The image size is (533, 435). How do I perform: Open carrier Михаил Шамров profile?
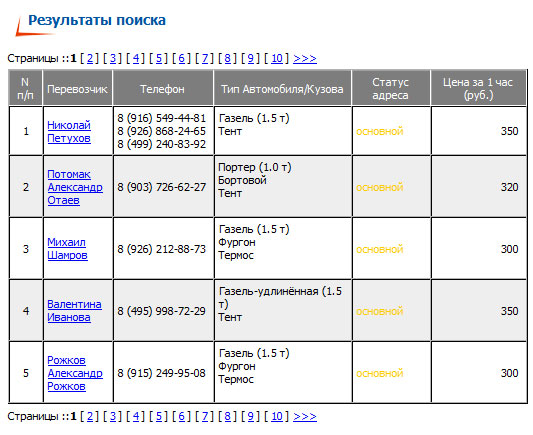[x=67, y=249]
